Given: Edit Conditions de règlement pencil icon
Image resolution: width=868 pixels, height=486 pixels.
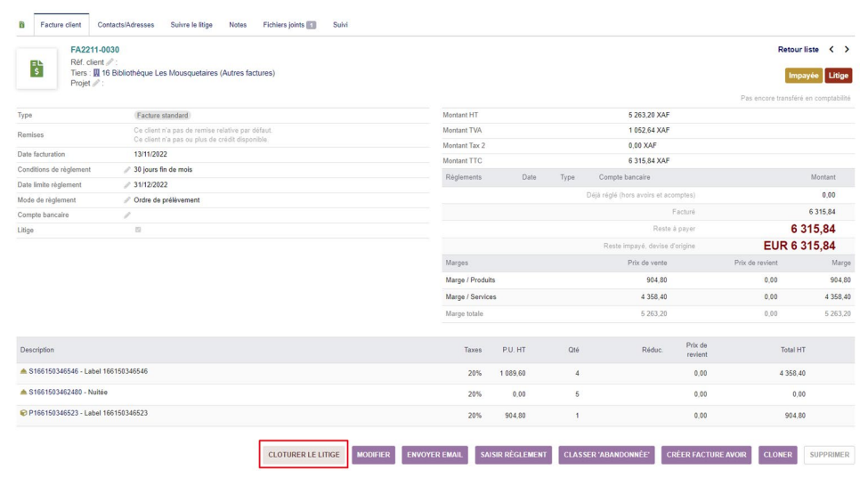Looking at the screenshot, I should [x=126, y=170].
